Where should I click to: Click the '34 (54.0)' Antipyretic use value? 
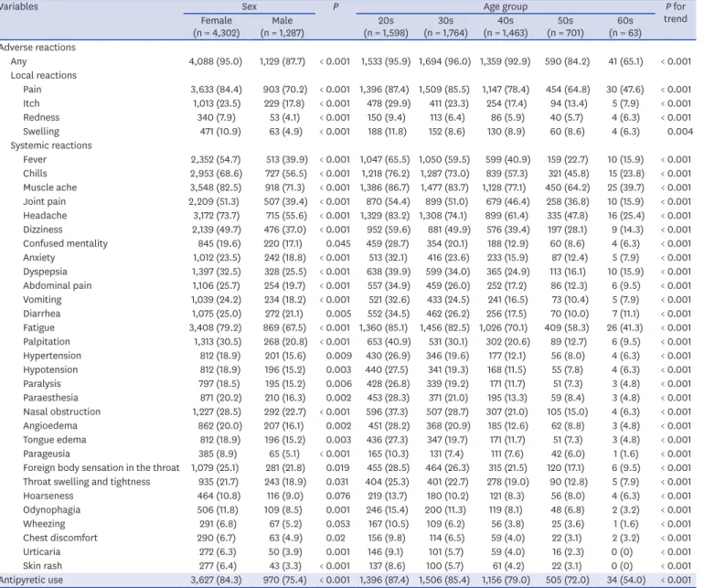pyautogui.click(x=624, y=580)
